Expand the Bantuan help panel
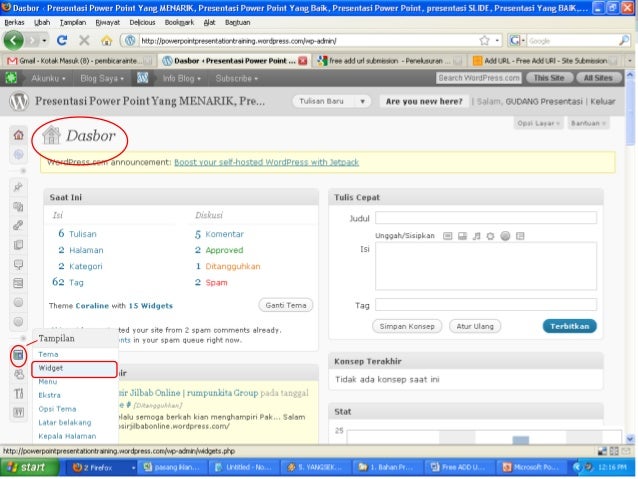Screen dimensions: 638x479 tap(588, 123)
